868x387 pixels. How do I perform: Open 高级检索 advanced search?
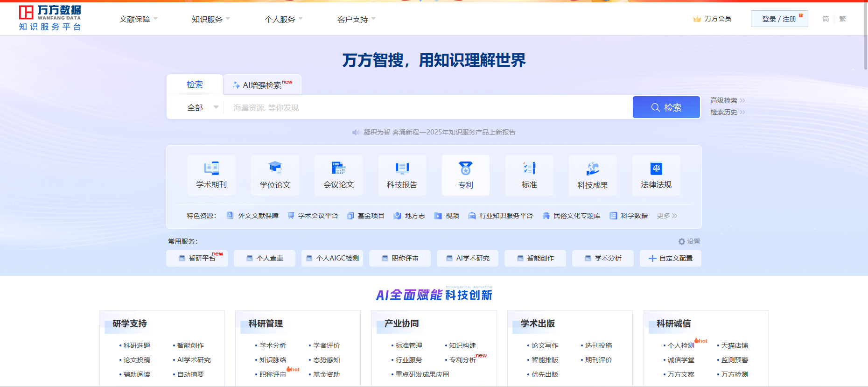click(728, 100)
